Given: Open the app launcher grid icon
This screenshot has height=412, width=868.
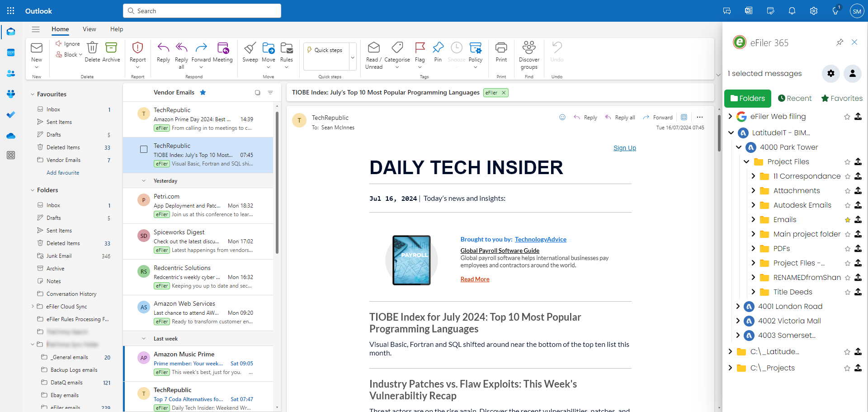Looking at the screenshot, I should pos(11,11).
